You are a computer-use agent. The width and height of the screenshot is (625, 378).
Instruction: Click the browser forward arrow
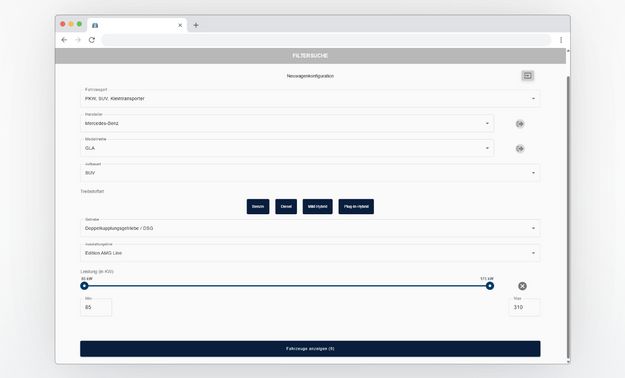(78, 40)
